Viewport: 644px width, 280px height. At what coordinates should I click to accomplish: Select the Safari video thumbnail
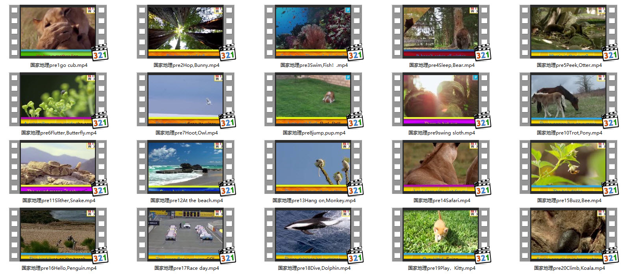tap(441, 168)
